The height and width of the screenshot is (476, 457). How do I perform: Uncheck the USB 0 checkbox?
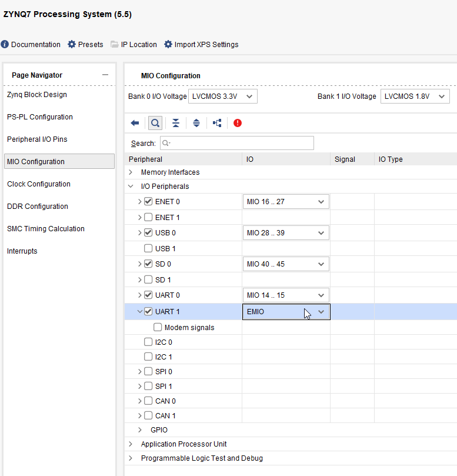point(148,232)
